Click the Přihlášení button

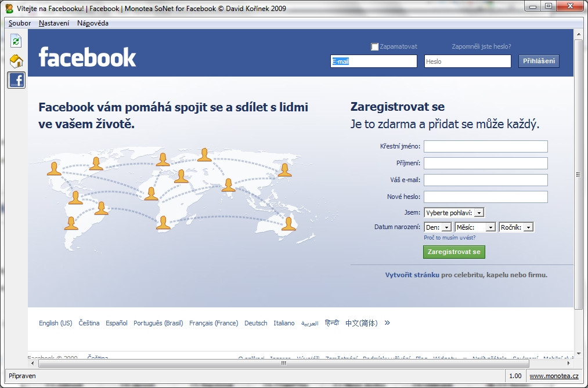click(x=539, y=61)
